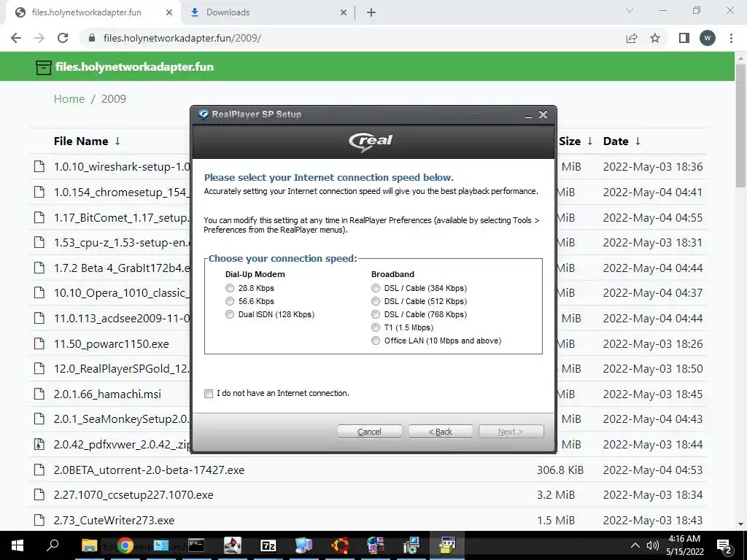Click the files.holynetworkadapter.fun header logo
Viewport: 747px width, 560px height.
[125, 66]
